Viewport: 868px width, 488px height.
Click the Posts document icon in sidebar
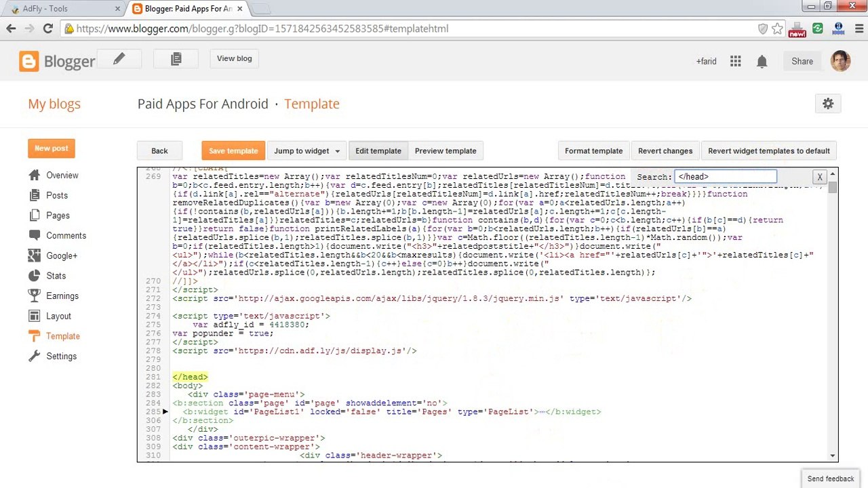pyautogui.click(x=34, y=195)
